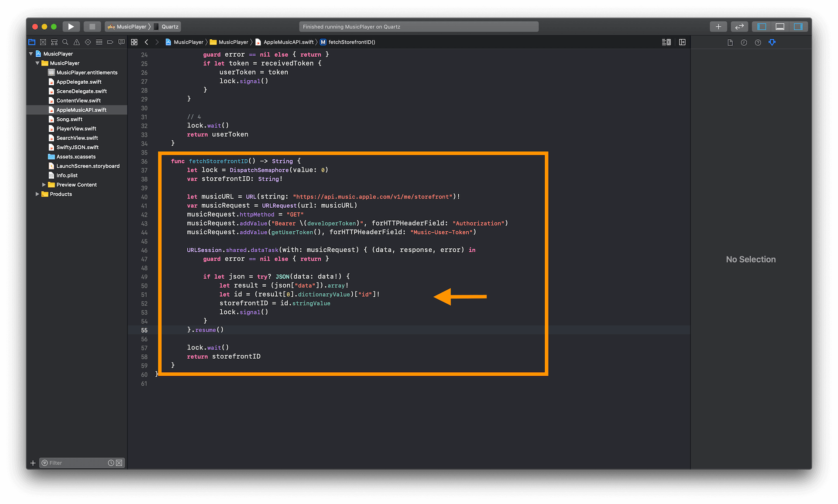Run the MusicPlayer app
Image resolution: width=838 pixels, height=504 pixels.
71,26
